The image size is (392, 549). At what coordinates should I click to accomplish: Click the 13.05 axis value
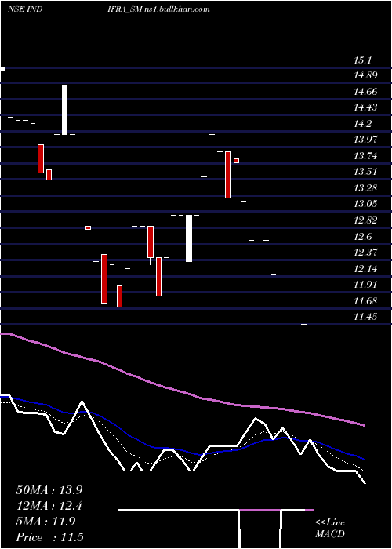[365, 204]
